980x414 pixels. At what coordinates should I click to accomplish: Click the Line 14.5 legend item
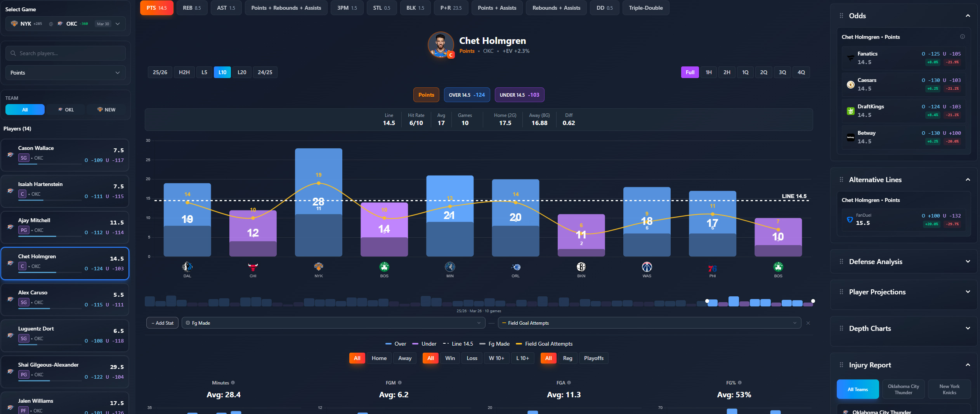(458, 344)
